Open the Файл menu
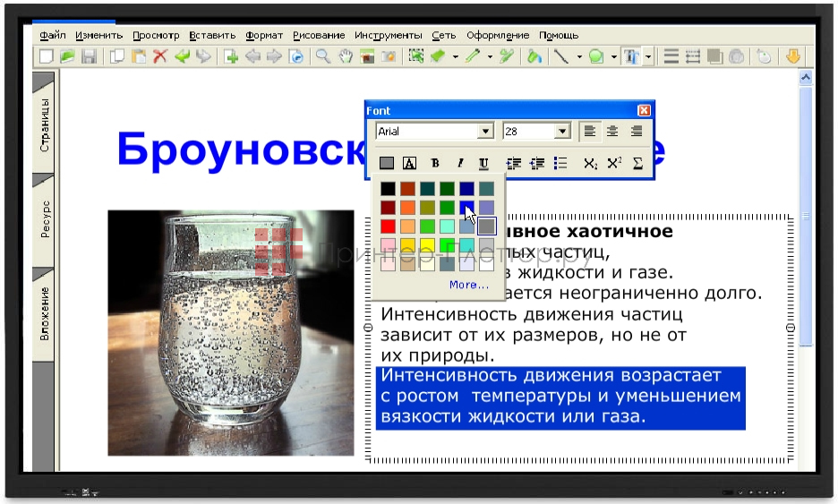This screenshot has width=838, height=504. click(x=52, y=35)
